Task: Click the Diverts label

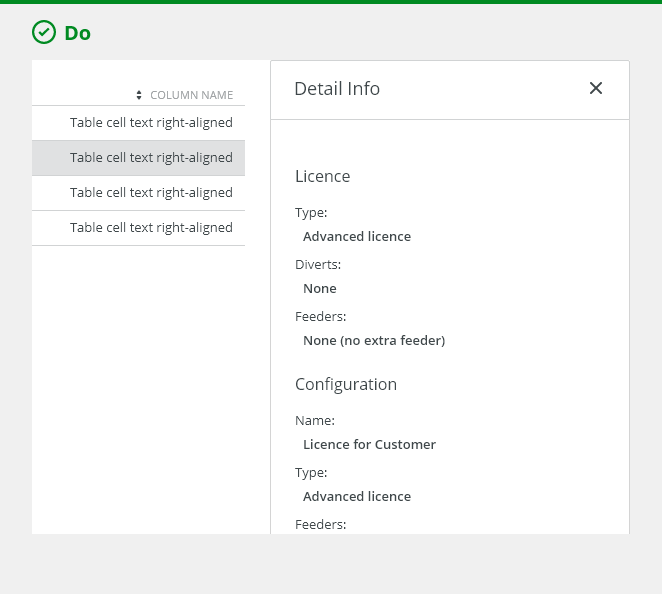Action: click(318, 265)
